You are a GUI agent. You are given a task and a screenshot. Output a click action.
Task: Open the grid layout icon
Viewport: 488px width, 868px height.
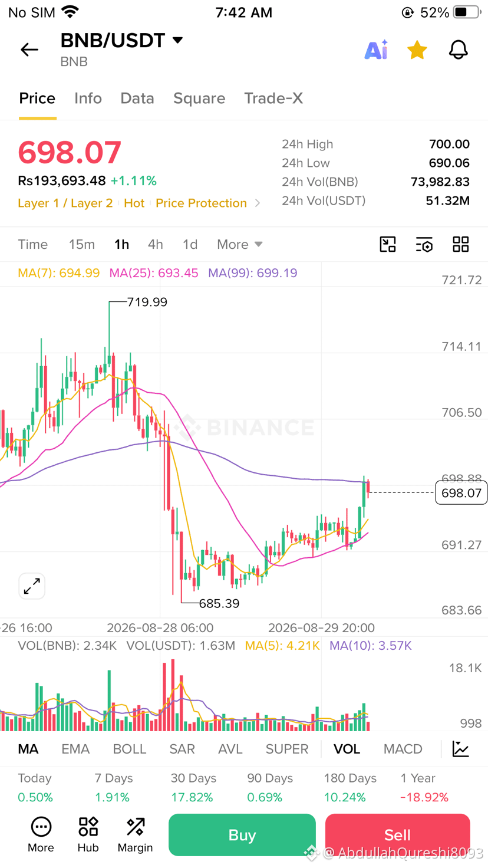pyautogui.click(x=461, y=244)
